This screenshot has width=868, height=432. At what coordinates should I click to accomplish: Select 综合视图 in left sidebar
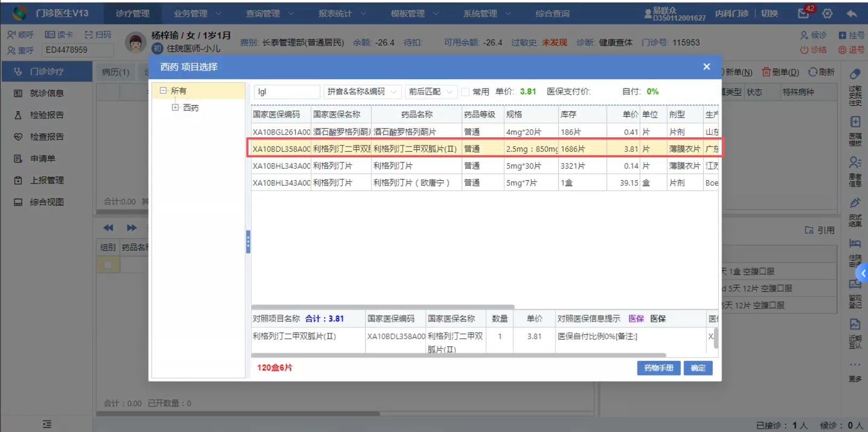tap(47, 202)
